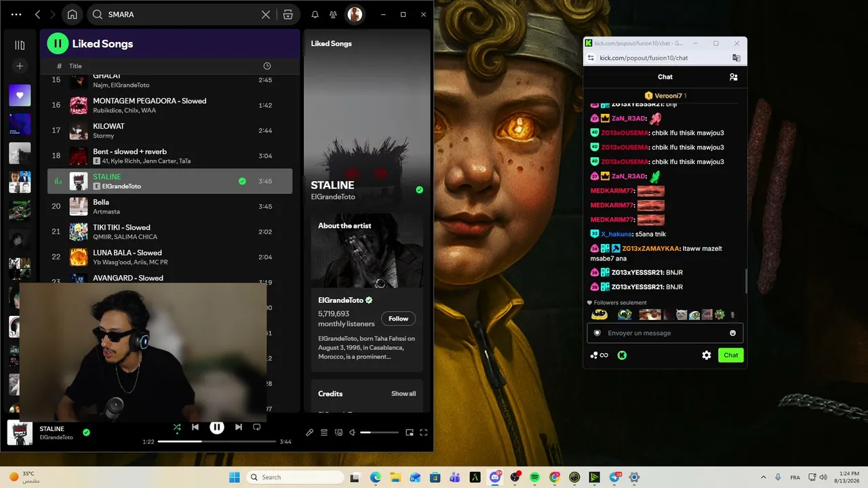Send message with green Chat button
This screenshot has width=868, height=488.
[x=731, y=355]
